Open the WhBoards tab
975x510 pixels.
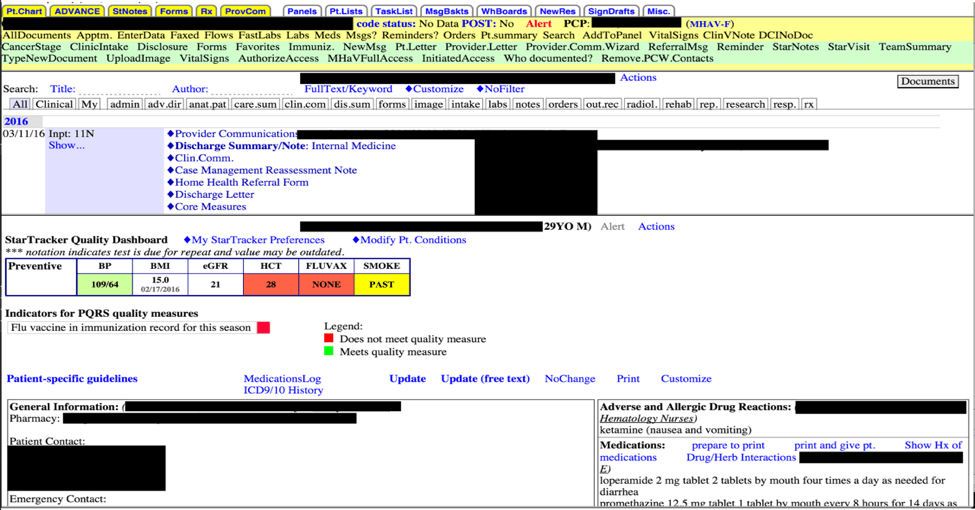[504, 11]
